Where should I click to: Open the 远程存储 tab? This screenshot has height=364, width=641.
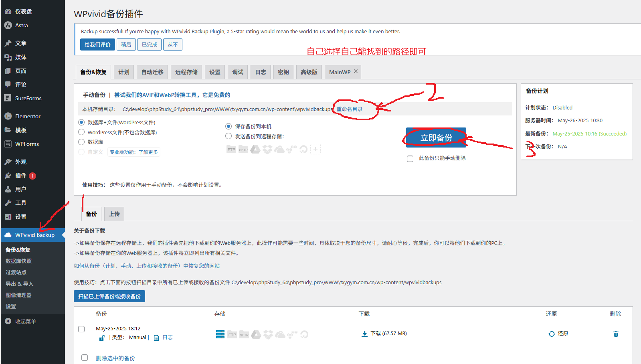pos(186,72)
